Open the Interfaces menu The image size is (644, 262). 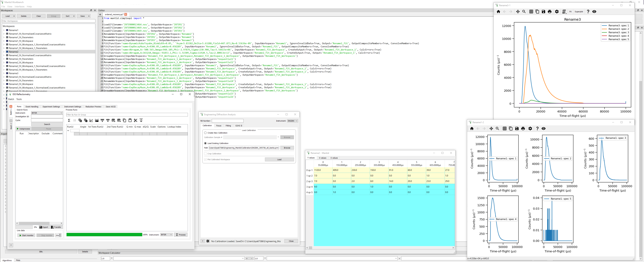[x=19, y=7]
